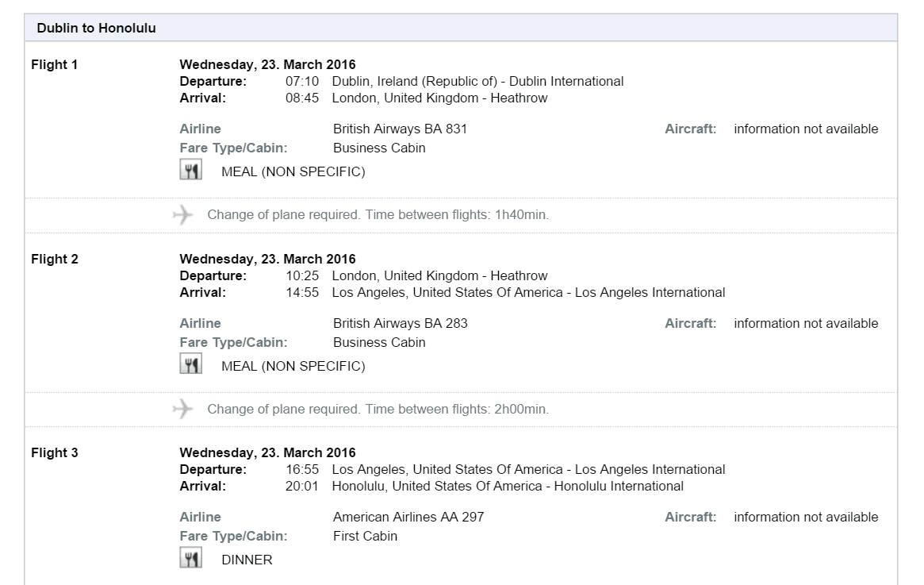Click the dinner meal icon for Flight 3
The width and height of the screenshot is (924, 585).
point(190,559)
